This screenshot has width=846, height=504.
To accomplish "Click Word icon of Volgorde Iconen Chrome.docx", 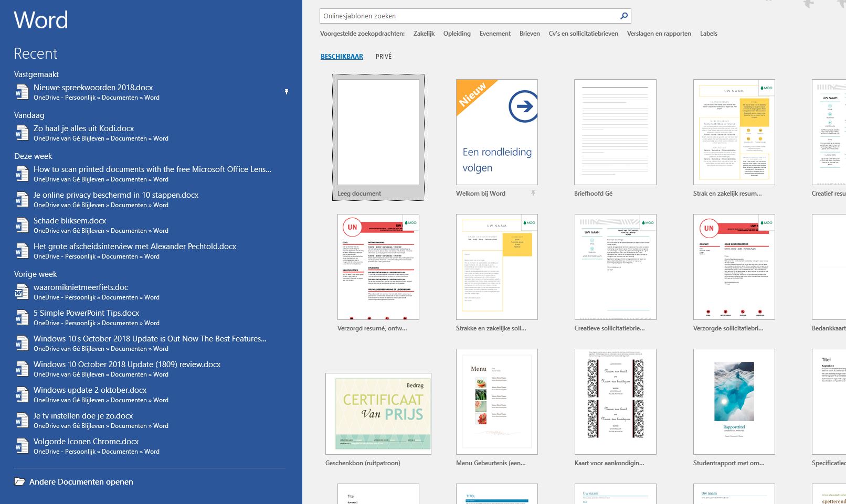I will 22,446.
